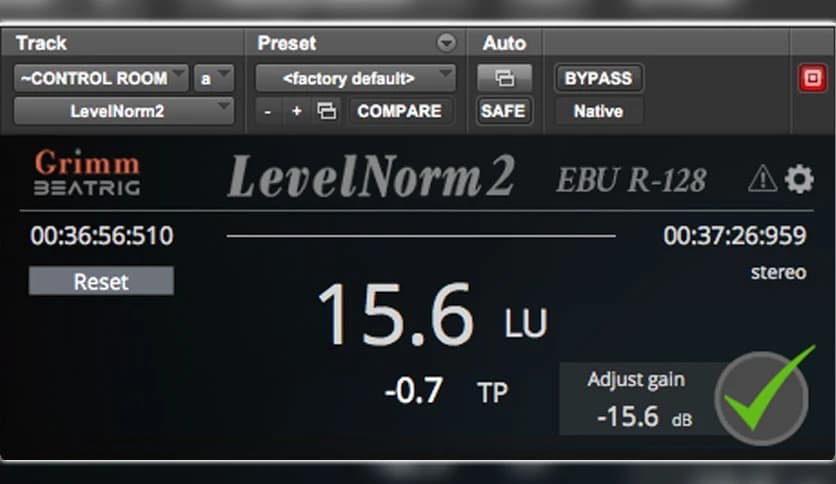Open the preset settings copy icon
This screenshot has height=484, width=836.
[x=326, y=111]
